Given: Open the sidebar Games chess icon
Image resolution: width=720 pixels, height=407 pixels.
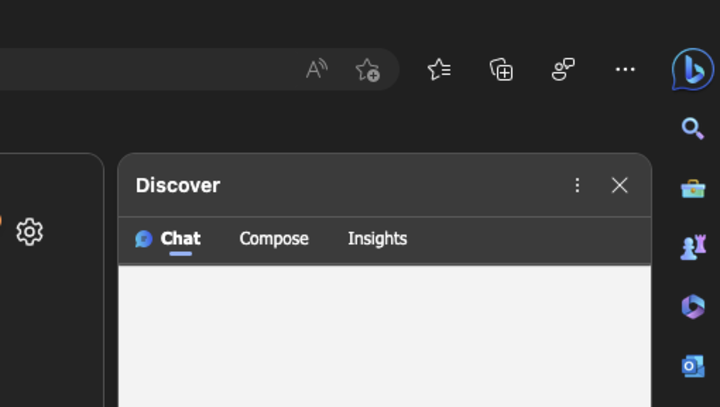Looking at the screenshot, I should pyautogui.click(x=692, y=248).
